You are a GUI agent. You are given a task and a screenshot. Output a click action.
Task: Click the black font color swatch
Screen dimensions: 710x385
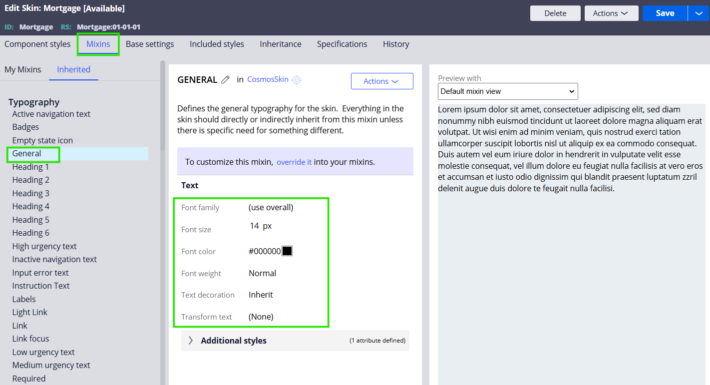(x=287, y=251)
